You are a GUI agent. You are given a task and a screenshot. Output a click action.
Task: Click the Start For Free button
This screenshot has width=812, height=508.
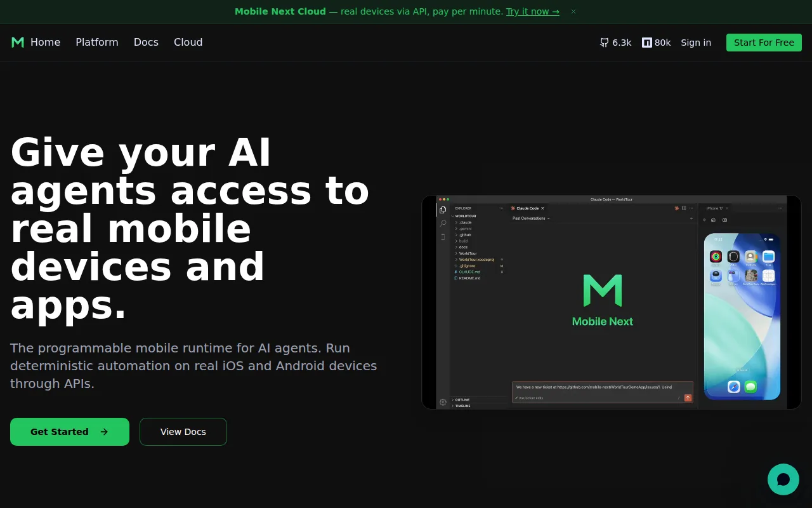(764, 43)
